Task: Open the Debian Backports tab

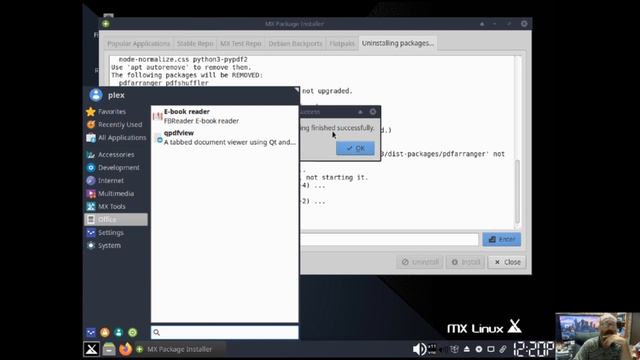Action: click(x=295, y=43)
